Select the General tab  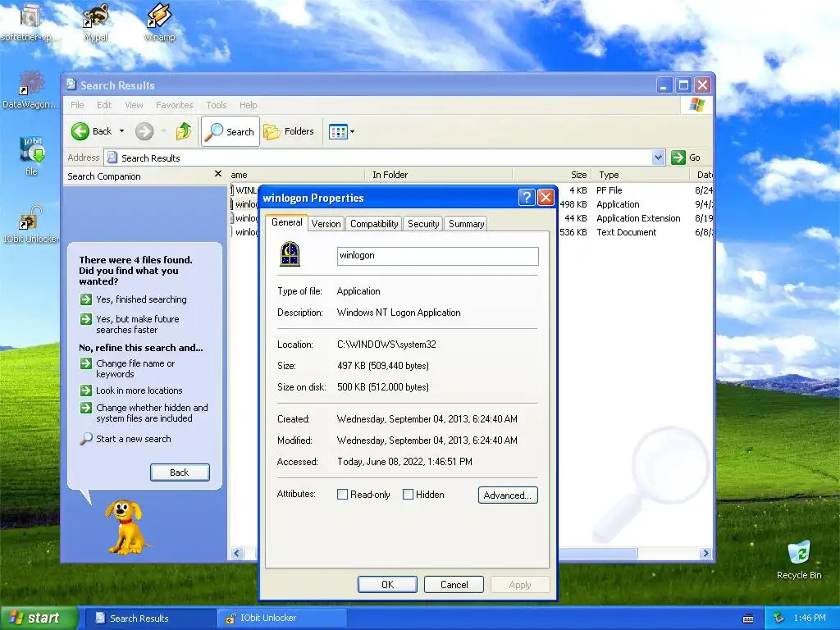click(x=286, y=222)
